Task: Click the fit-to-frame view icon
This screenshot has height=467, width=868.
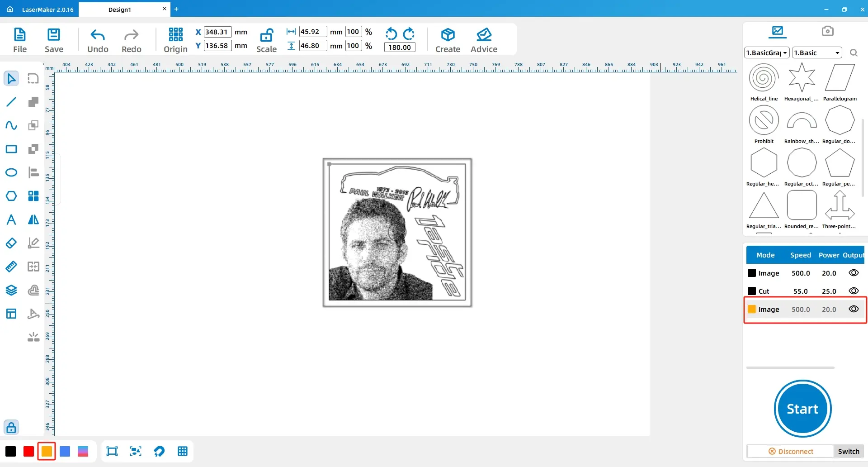Action: coord(112,451)
